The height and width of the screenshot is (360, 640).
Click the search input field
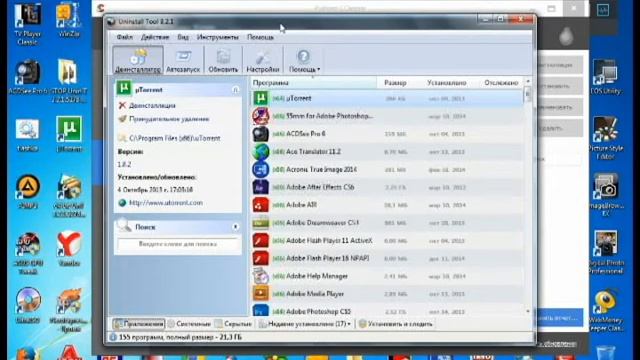click(x=178, y=244)
